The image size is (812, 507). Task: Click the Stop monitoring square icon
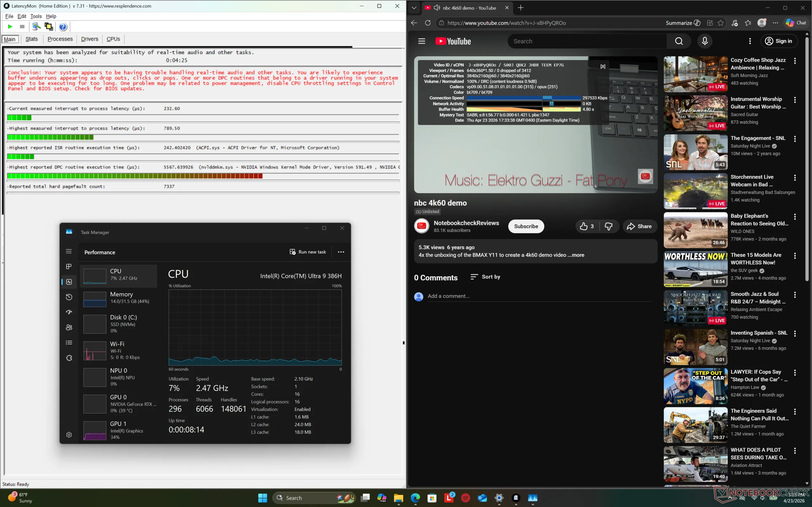[22, 27]
